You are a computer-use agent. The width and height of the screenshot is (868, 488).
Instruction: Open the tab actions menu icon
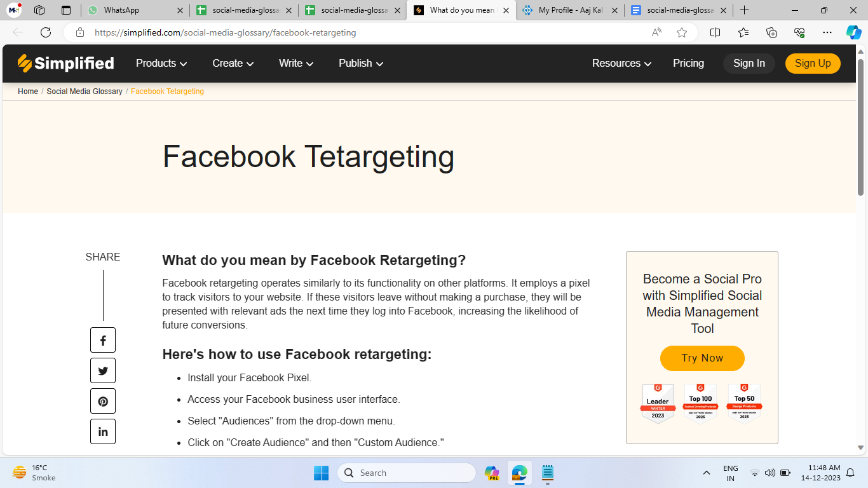(x=66, y=10)
